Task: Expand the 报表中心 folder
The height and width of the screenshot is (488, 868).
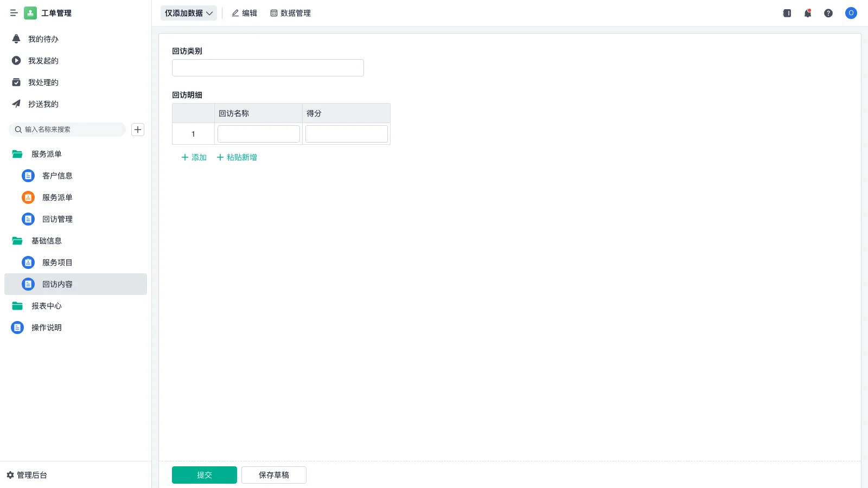Action: click(x=47, y=306)
